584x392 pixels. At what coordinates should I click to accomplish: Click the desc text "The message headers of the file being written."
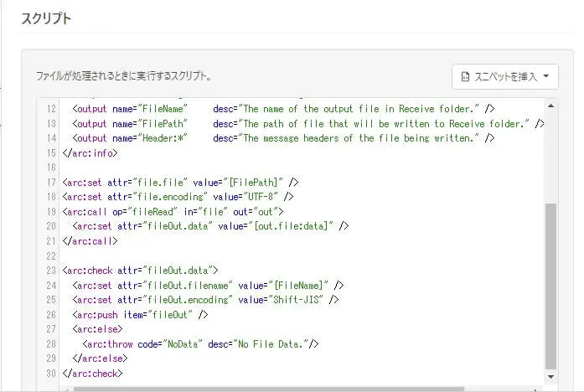[x=359, y=138]
